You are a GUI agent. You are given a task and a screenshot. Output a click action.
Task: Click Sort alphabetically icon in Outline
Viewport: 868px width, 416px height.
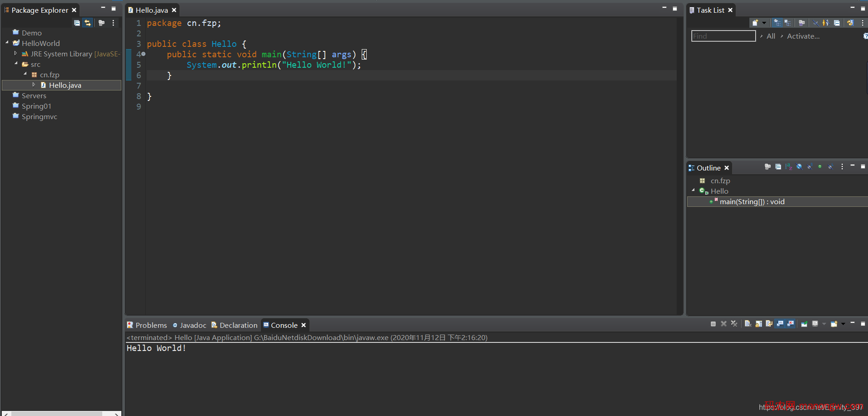coord(788,167)
